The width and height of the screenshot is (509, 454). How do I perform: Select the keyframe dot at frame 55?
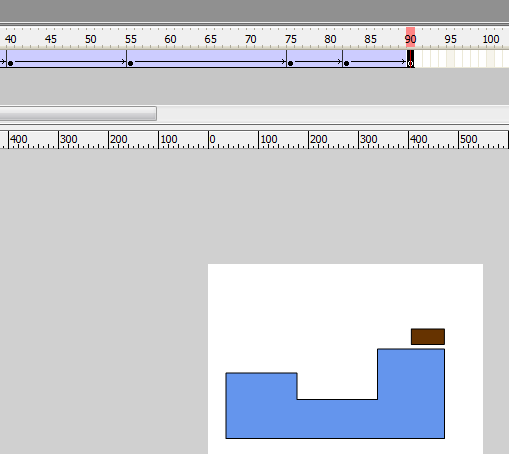(131, 63)
